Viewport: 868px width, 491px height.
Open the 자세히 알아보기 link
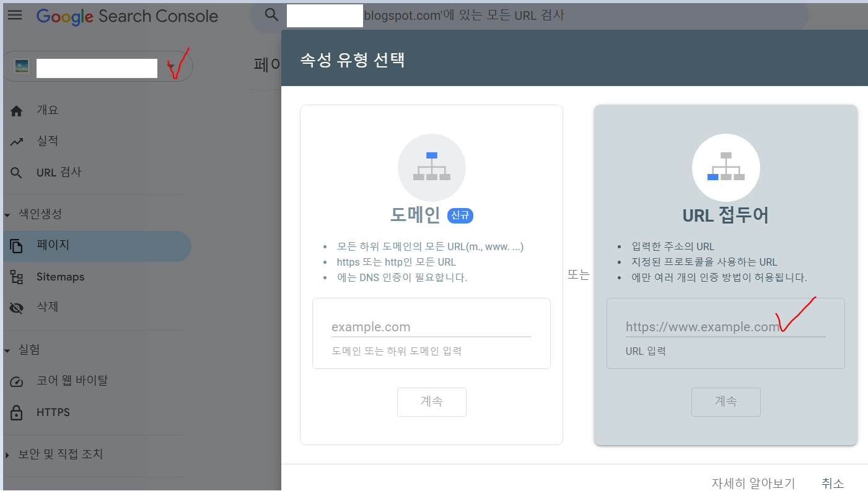(753, 483)
